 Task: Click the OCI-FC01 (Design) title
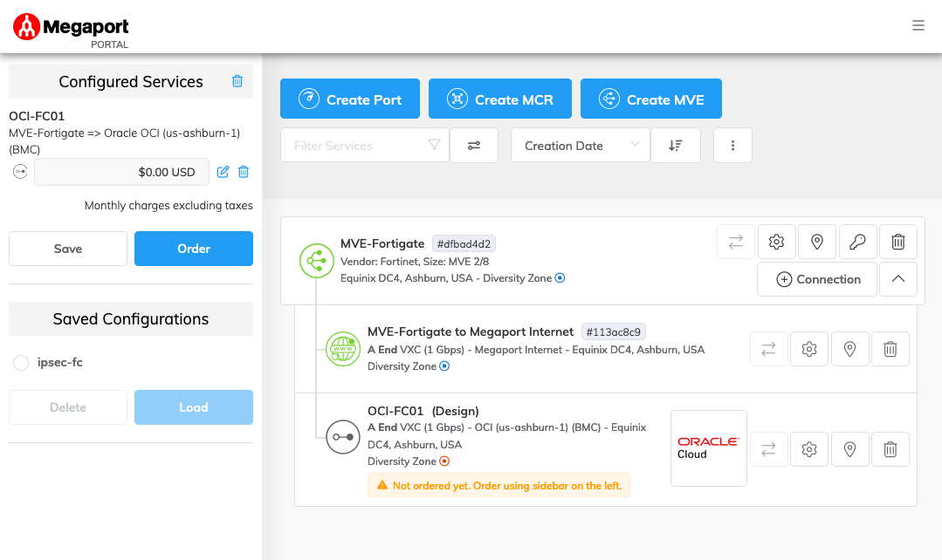coord(423,411)
